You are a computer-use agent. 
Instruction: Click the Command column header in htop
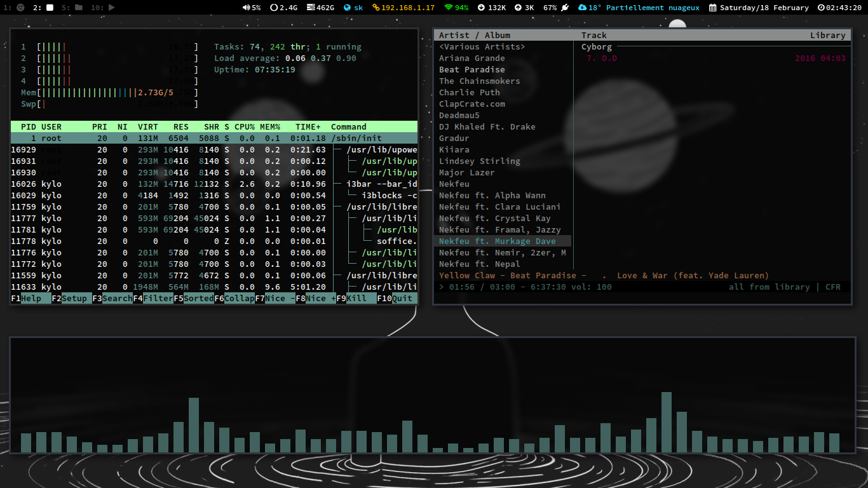point(349,126)
